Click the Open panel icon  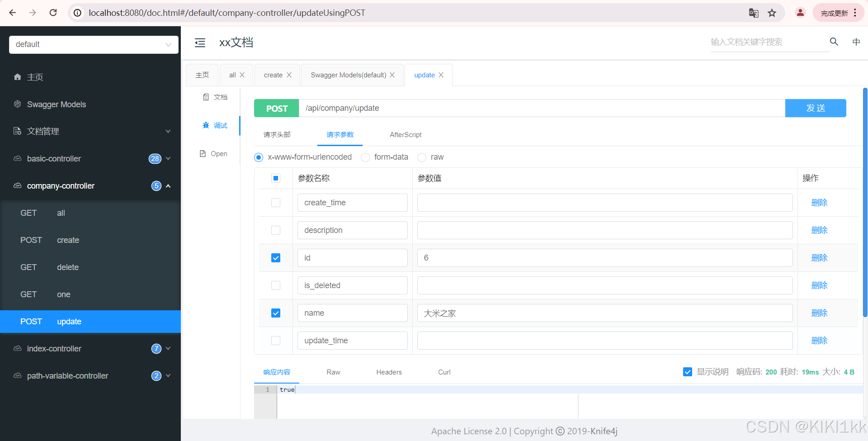click(x=203, y=153)
